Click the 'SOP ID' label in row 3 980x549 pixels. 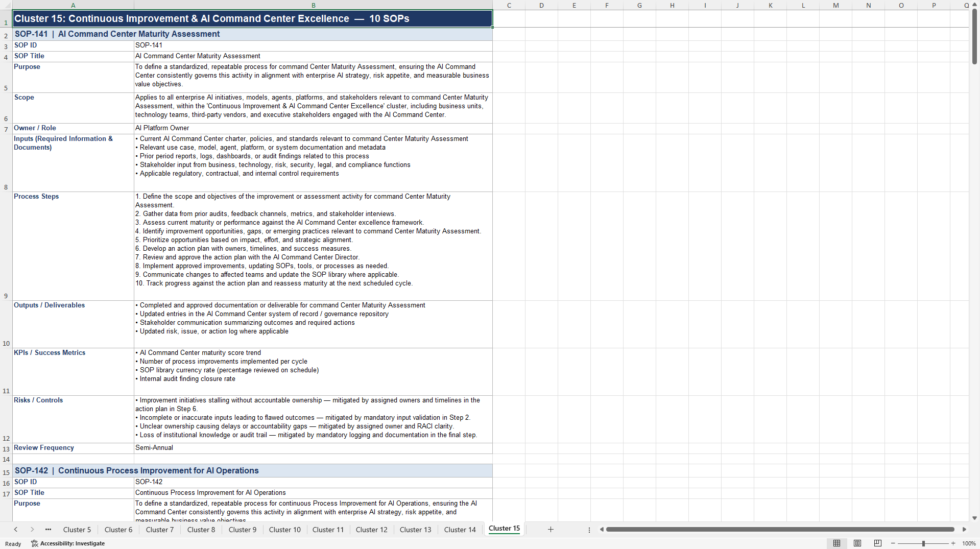(73, 45)
